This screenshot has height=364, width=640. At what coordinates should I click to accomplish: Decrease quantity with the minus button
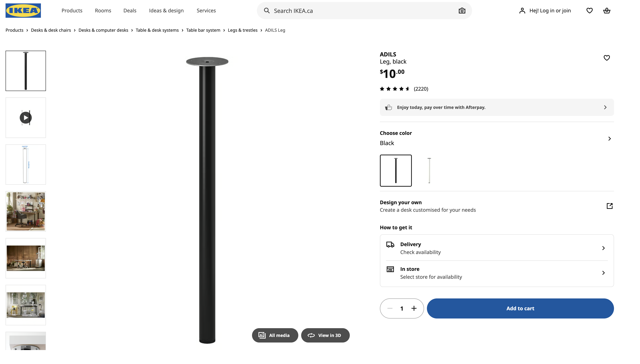[390, 308]
